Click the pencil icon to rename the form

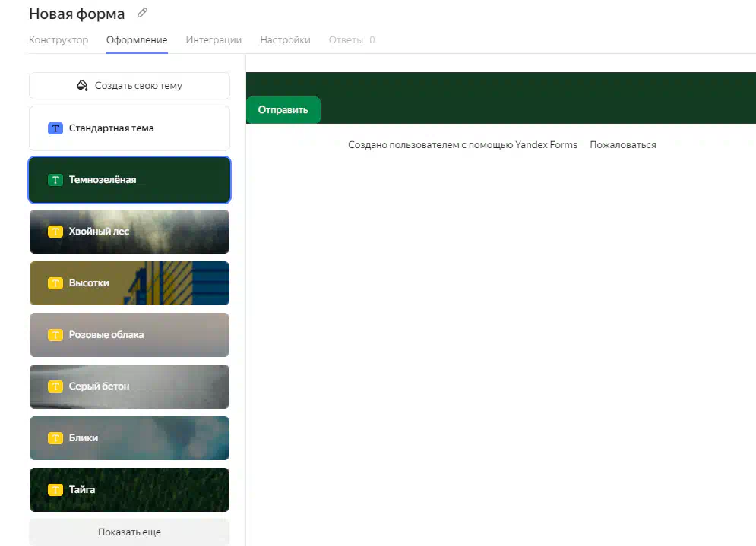pyautogui.click(x=142, y=13)
